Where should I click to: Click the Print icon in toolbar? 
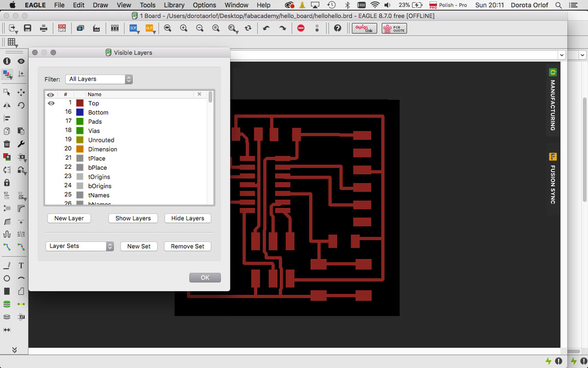click(44, 28)
